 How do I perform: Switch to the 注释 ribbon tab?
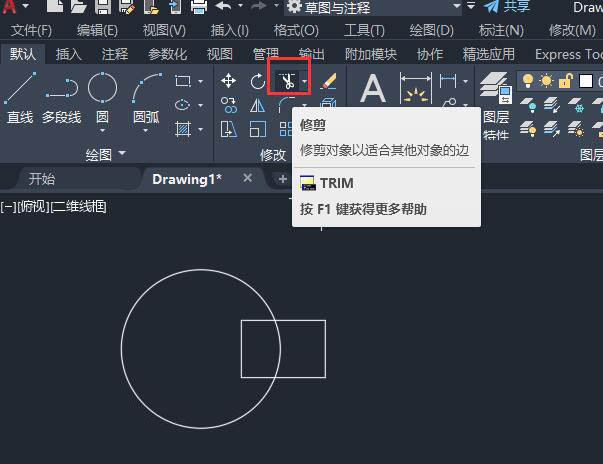[x=115, y=55]
